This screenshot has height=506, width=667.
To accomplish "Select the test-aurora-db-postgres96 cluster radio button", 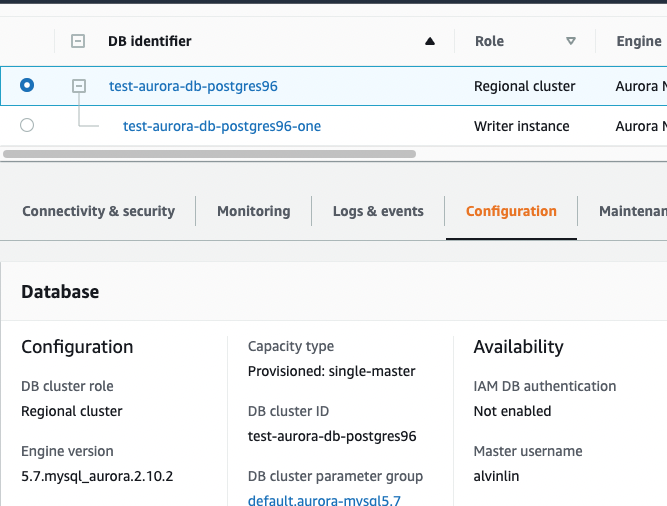I will [27, 86].
